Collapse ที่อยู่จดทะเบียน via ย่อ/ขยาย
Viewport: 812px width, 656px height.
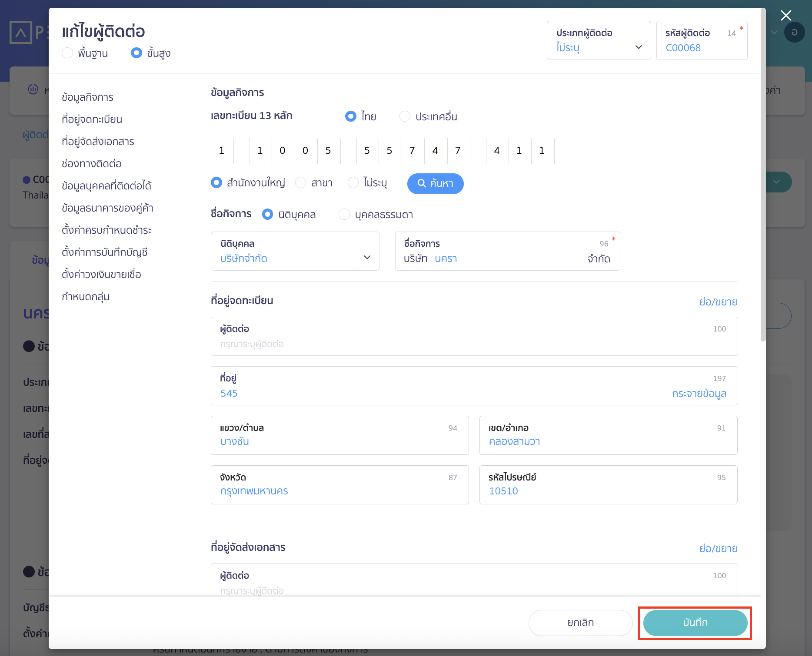tap(718, 301)
